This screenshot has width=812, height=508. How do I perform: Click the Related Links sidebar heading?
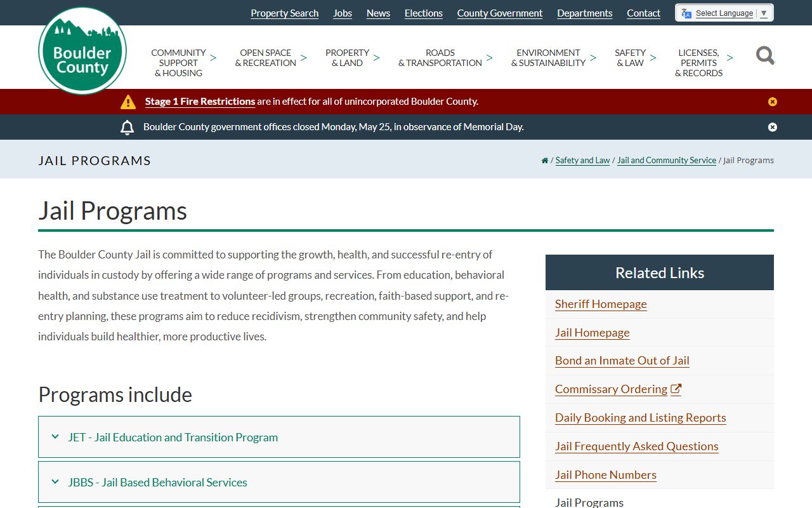coord(660,273)
